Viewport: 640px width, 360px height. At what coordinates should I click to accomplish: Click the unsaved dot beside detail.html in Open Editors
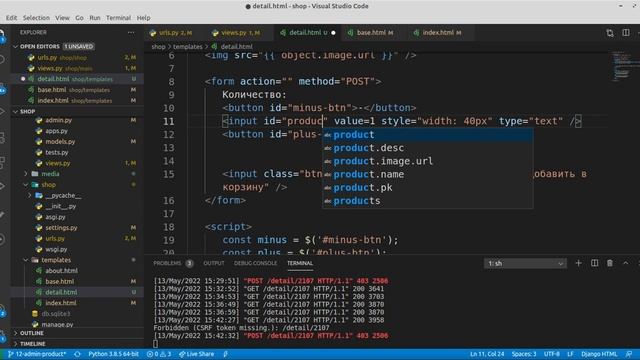pyautogui.click(x=23, y=79)
